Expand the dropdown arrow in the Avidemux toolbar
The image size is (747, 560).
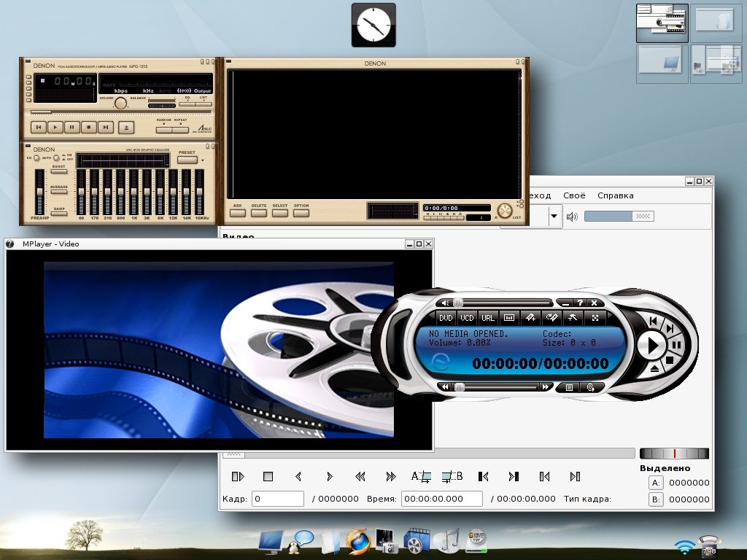(554, 216)
